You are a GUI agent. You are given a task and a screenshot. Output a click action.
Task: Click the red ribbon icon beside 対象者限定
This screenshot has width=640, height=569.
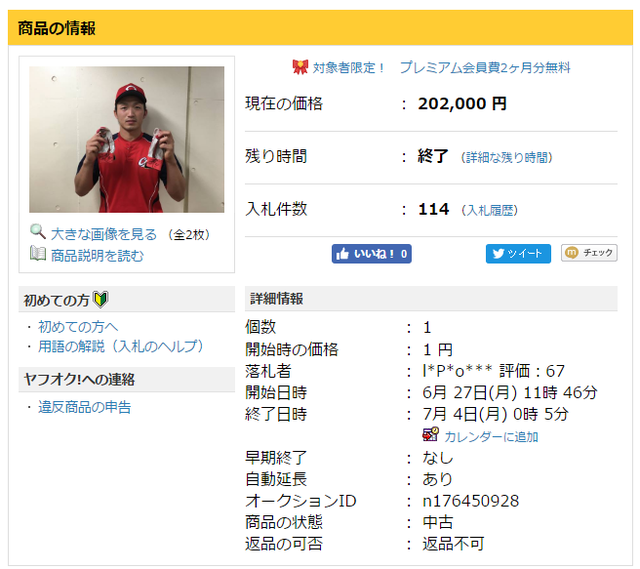click(x=300, y=67)
